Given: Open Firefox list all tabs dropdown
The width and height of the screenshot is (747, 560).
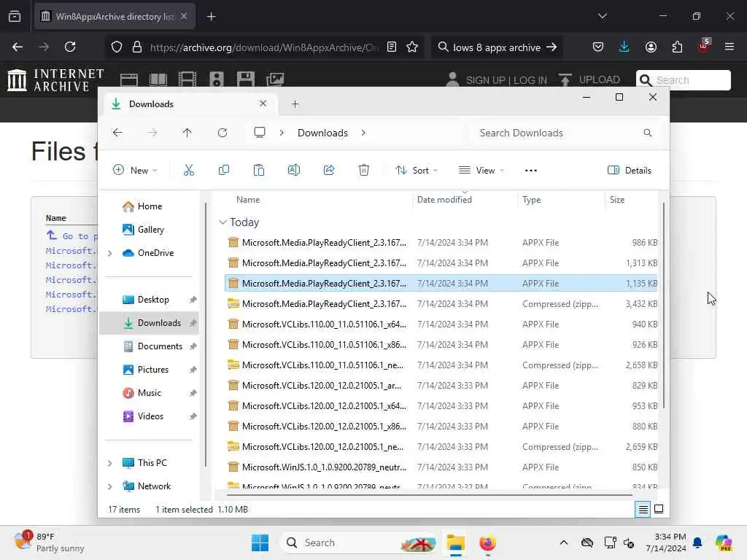Looking at the screenshot, I should click(x=603, y=16).
